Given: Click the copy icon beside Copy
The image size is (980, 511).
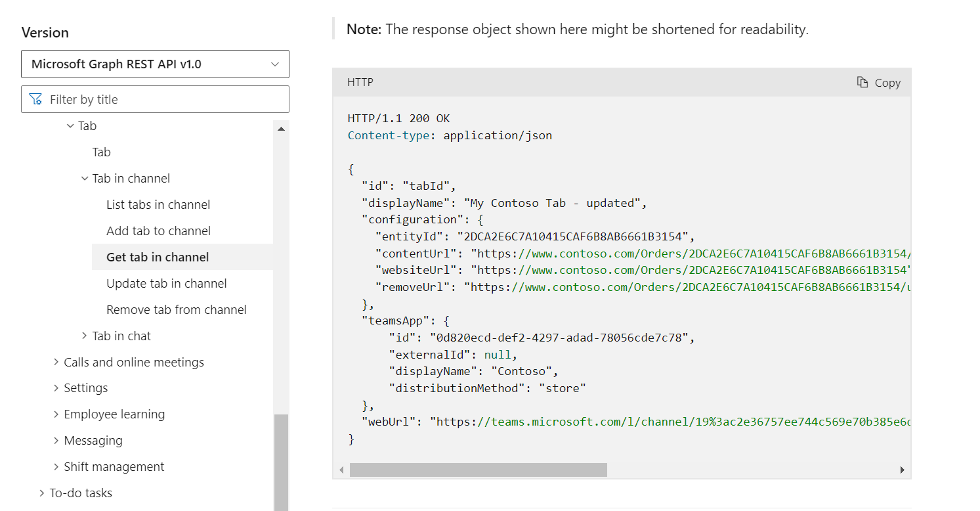Looking at the screenshot, I should [x=863, y=82].
